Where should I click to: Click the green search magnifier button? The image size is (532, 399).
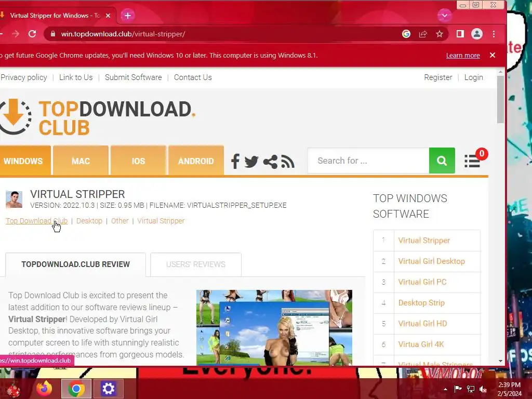[442, 161]
